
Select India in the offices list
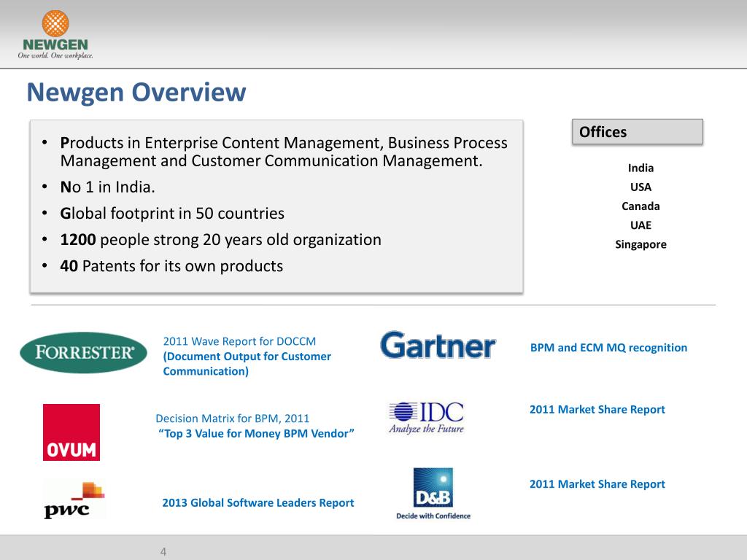pyautogui.click(x=640, y=168)
